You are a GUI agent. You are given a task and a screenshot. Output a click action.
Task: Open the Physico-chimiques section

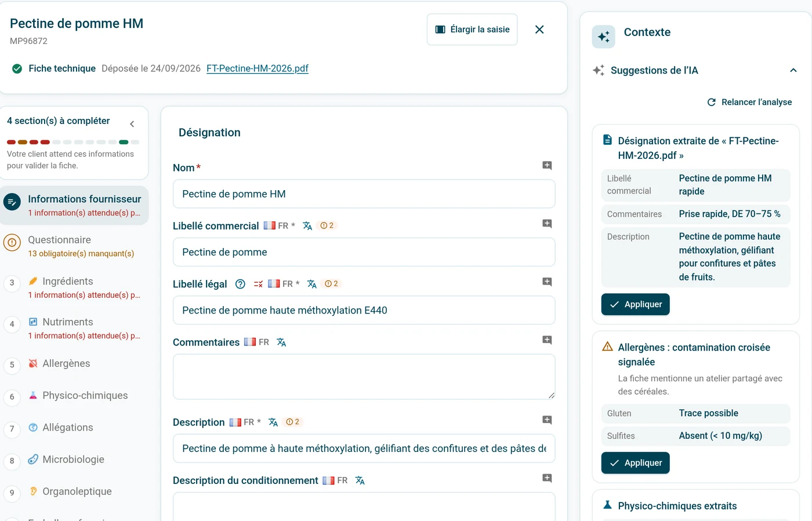(x=74, y=396)
